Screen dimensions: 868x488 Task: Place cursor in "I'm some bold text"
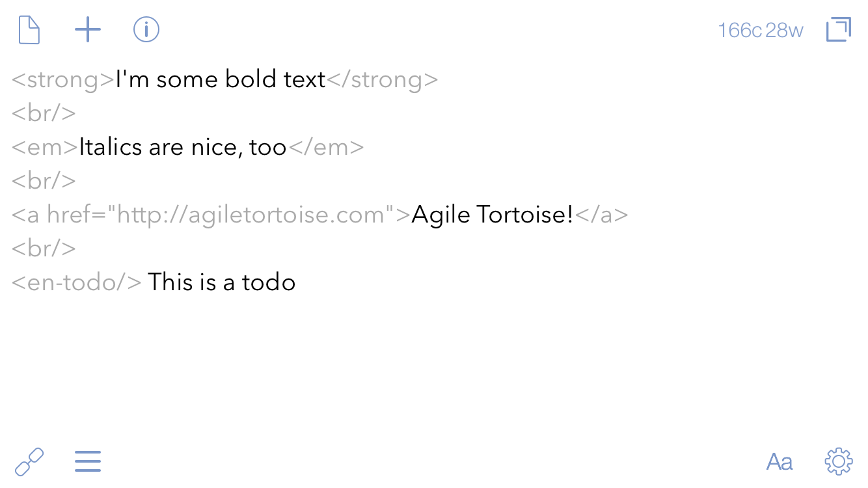tap(221, 79)
